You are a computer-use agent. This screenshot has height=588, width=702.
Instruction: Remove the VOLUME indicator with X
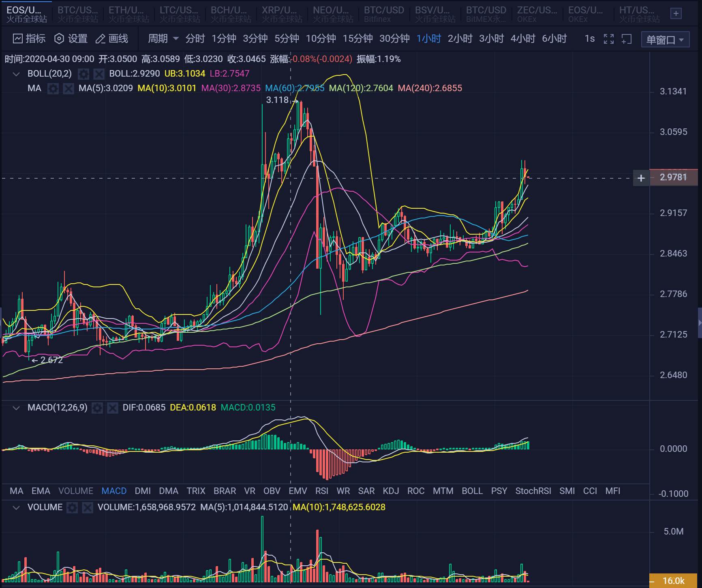88,507
